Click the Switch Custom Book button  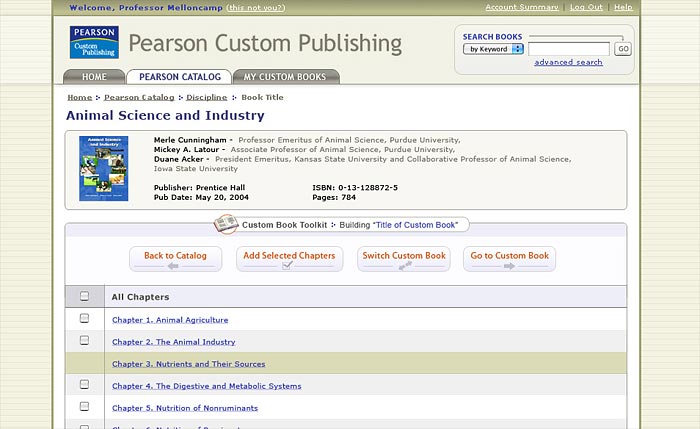[x=404, y=259]
